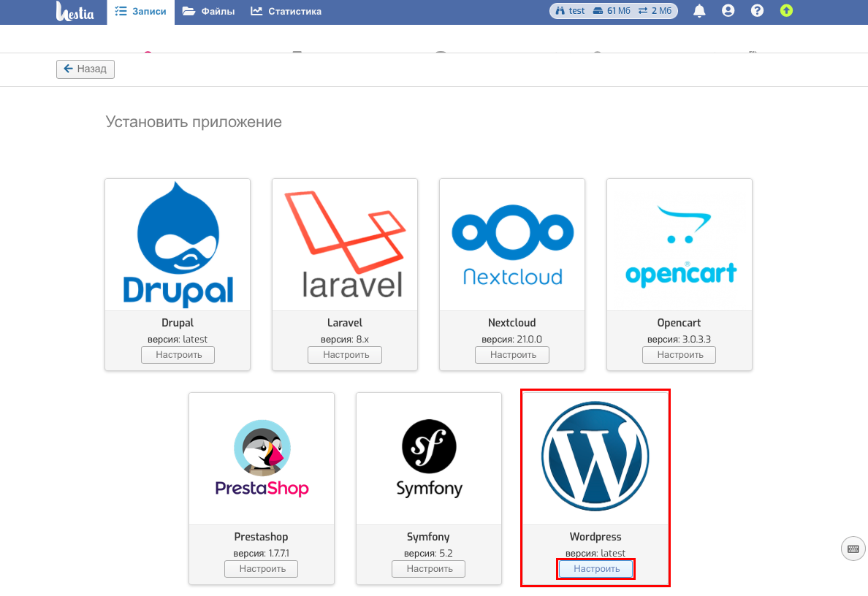This screenshot has width=868, height=596.
Task: Go back with the Назад button
Action: click(x=85, y=69)
